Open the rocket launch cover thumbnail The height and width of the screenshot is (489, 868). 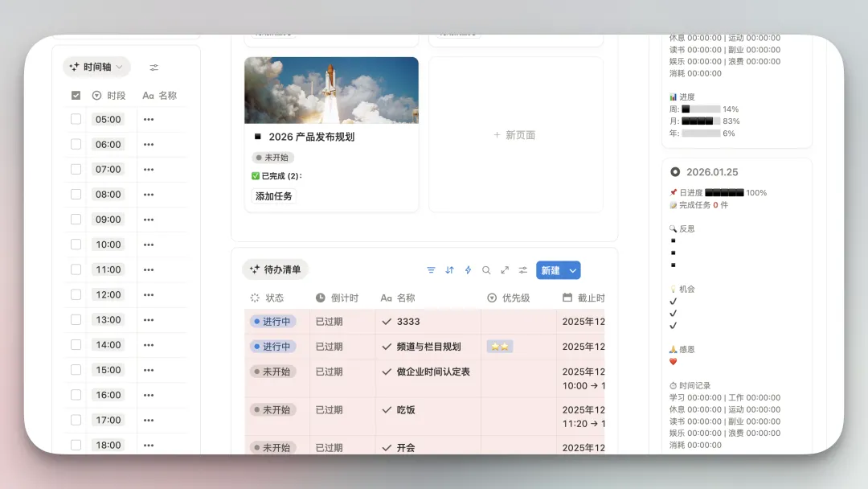click(331, 90)
